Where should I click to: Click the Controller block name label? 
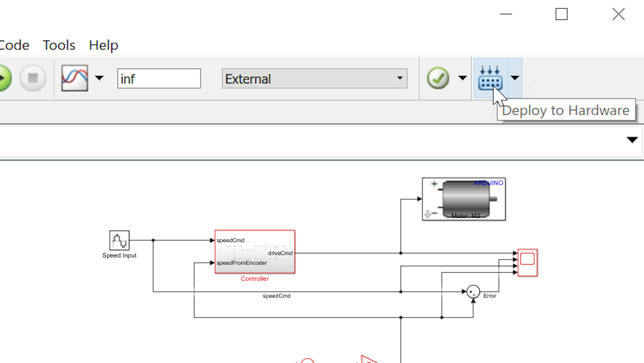click(x=255, y=279)
